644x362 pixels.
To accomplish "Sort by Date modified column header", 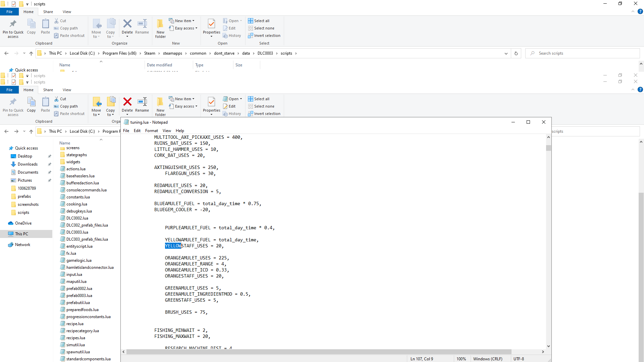I will [x=159, y=65].
